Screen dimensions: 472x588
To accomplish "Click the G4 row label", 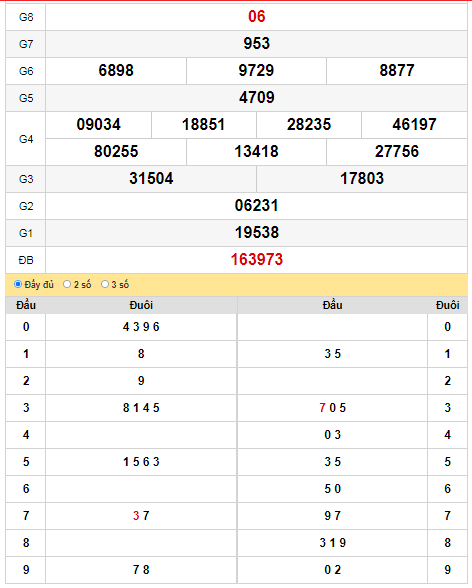I will click(x=26, y=139).
